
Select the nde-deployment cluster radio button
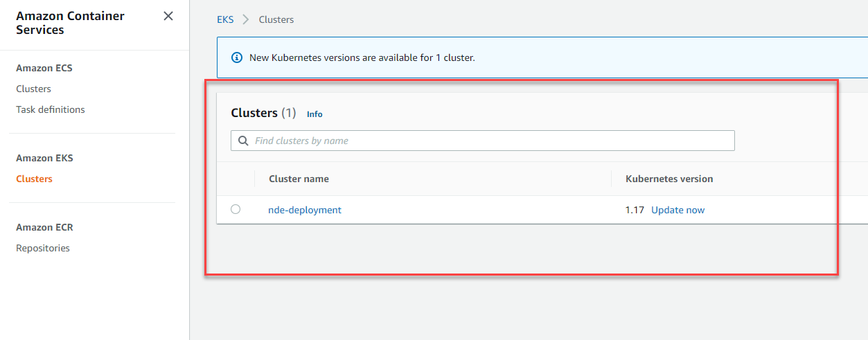pos(236,209)
